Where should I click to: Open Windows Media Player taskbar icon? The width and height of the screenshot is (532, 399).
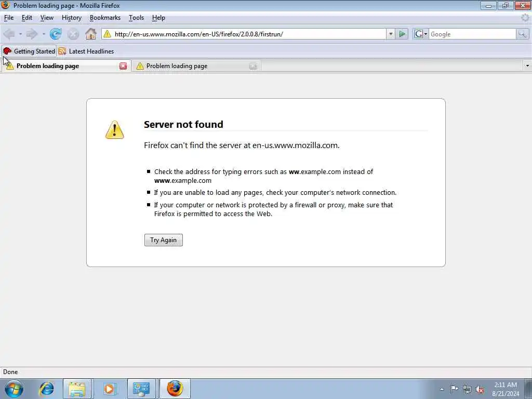pyautogui.click(x=109, y=389)
